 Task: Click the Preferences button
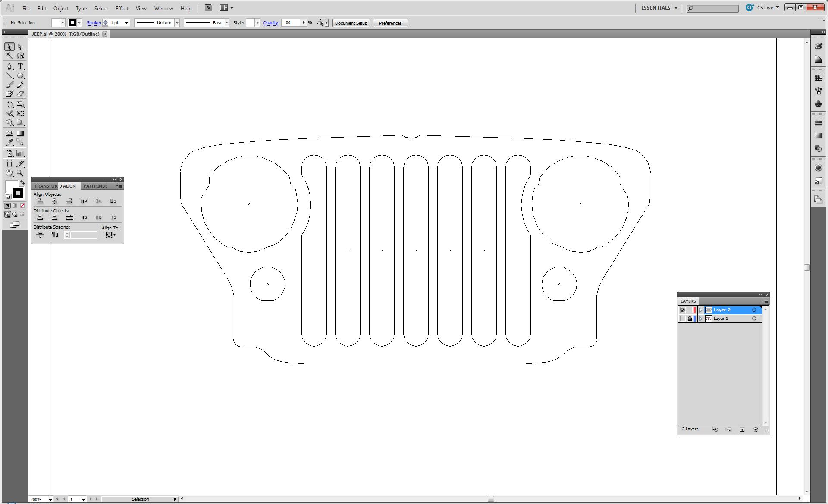390,23
